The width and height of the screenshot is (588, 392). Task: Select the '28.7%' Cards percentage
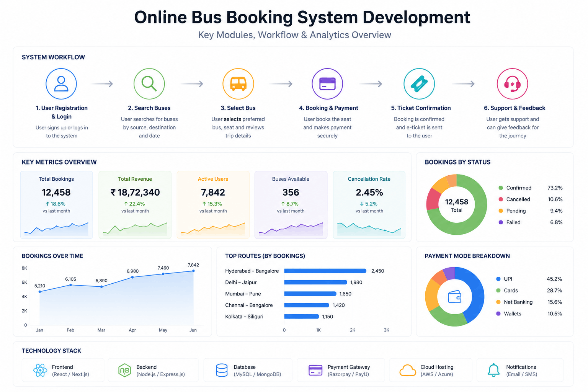click(554, 291)
